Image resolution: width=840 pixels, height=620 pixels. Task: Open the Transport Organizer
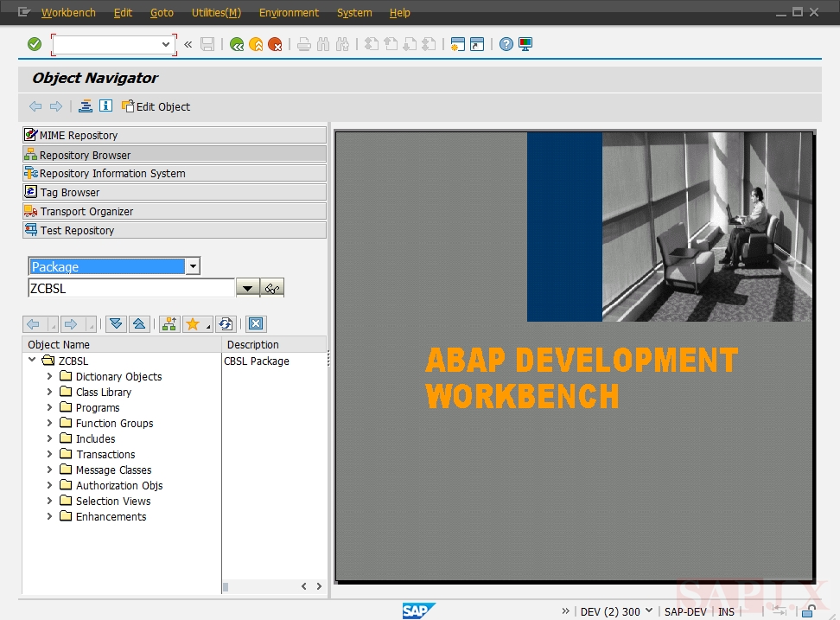pos(175,211)
